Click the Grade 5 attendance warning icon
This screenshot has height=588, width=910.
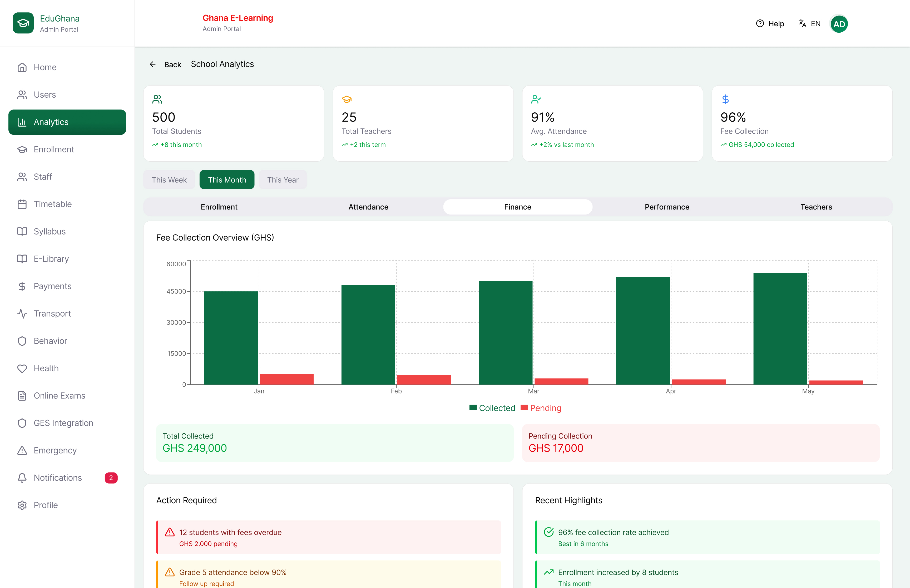170,572
